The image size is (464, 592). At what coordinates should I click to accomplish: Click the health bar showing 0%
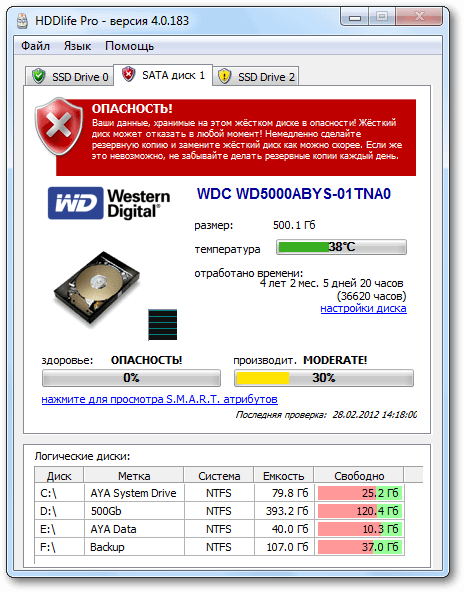(x=131, y=378)
